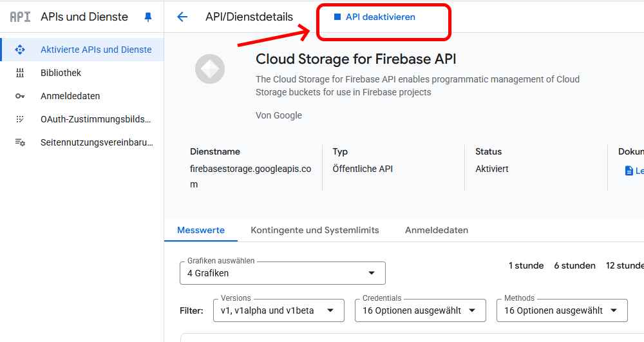Select the 6 stunden time range

coord(574,265)
